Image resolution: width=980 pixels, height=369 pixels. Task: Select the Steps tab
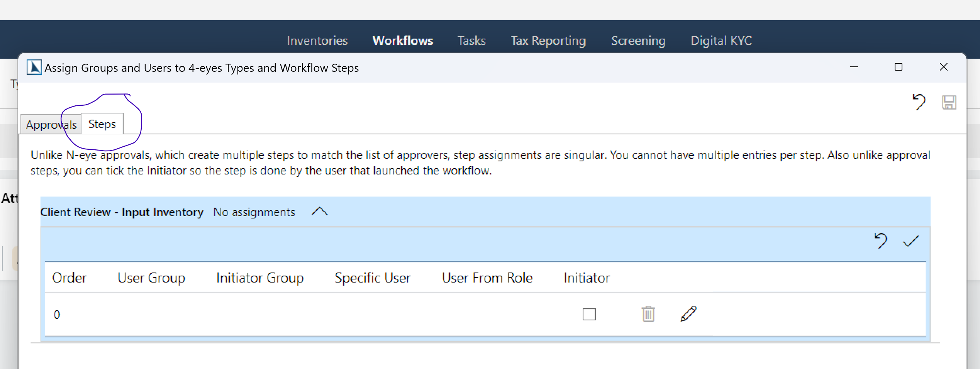[x=102, y=124]
